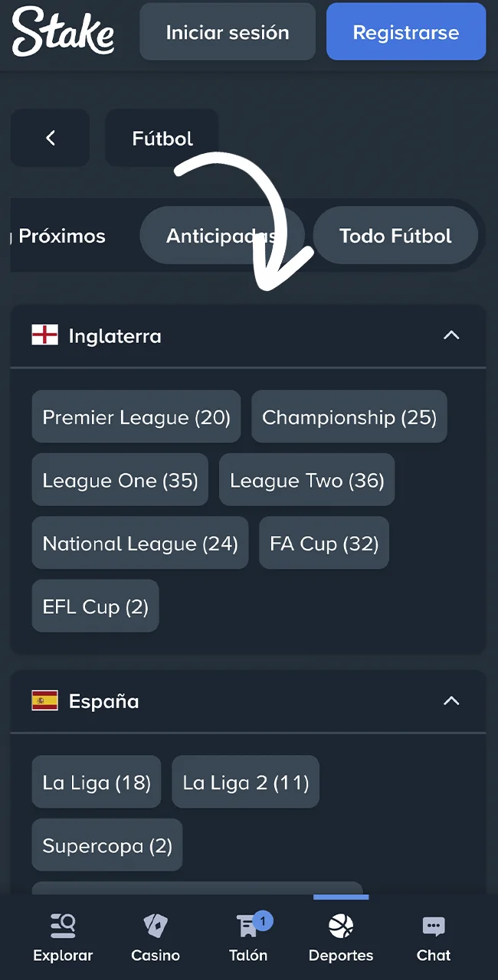Open the Explorar search icon in bottom nav

[x=63, y=925]
